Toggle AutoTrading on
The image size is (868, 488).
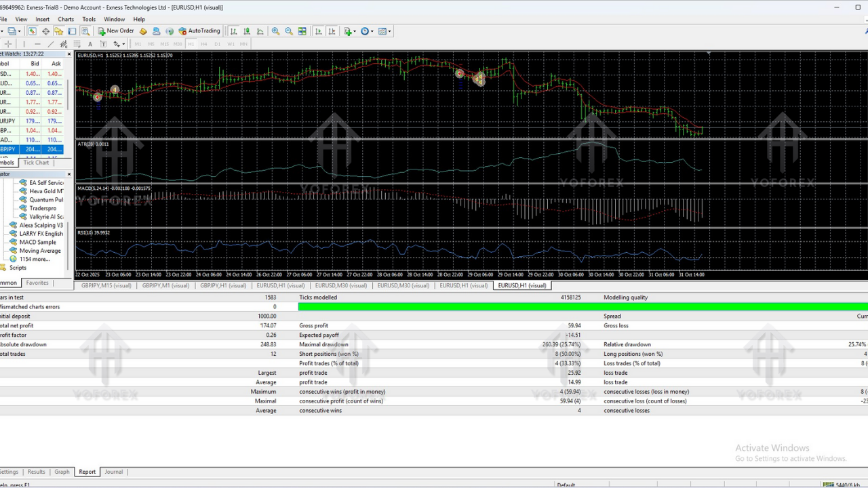click(199, 31)
